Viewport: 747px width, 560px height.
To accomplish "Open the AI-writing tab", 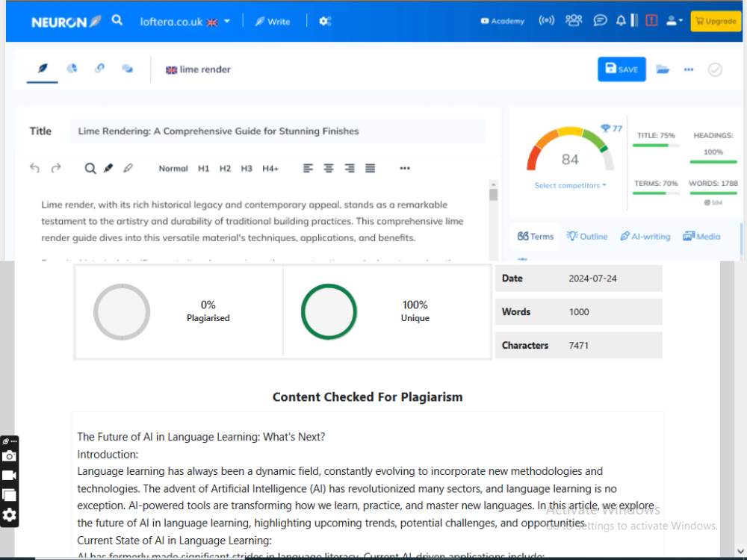I will [x=645, y=237].
